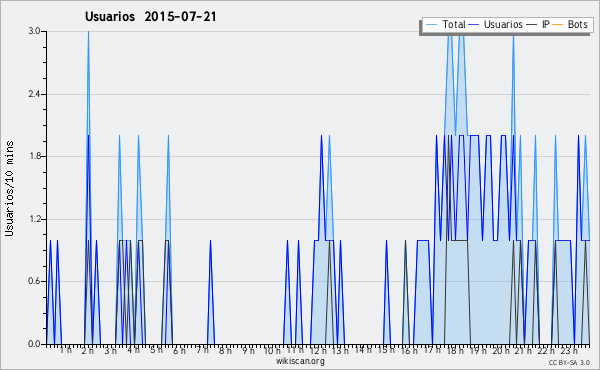Click the '3 h' x-axis label

[x=111, y=351]
